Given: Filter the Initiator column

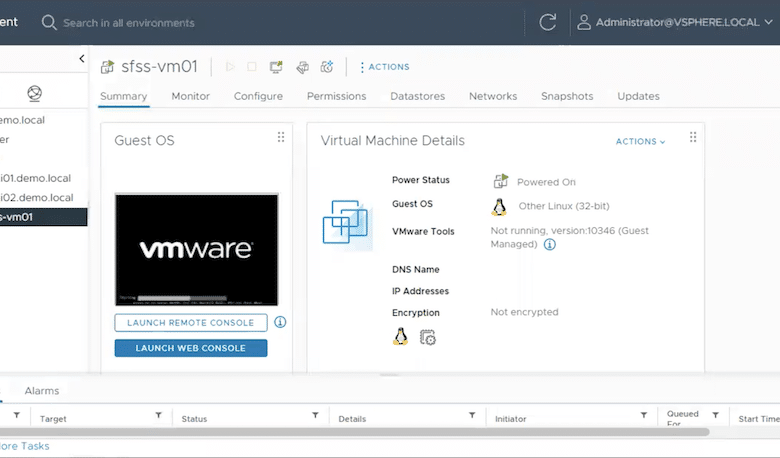Looking at the screenshot, I should [x=644, y=415].
